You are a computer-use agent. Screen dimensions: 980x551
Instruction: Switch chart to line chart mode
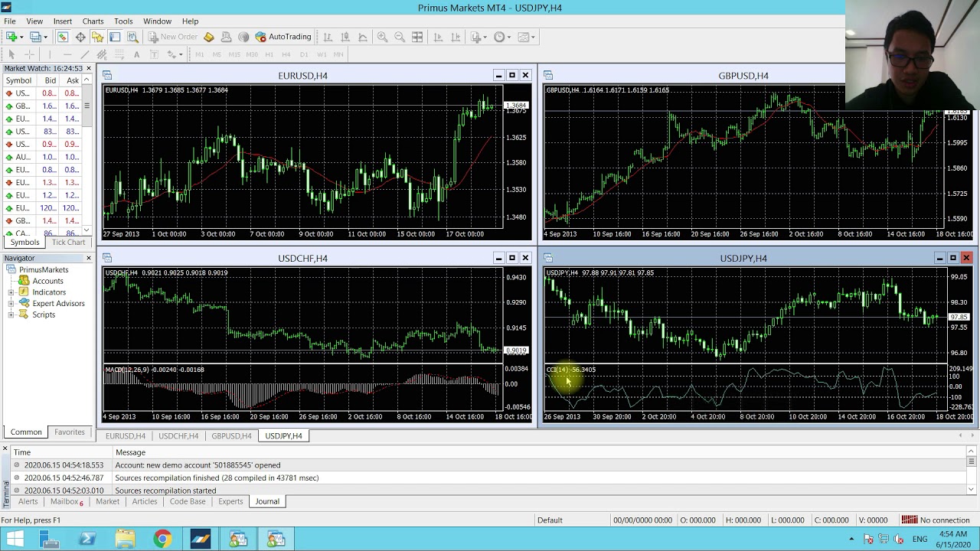pyautogui.click(x=363, y=37)
